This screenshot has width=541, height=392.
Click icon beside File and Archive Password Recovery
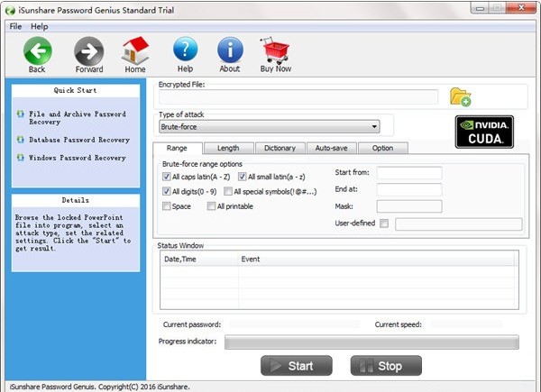click(21, 114)
